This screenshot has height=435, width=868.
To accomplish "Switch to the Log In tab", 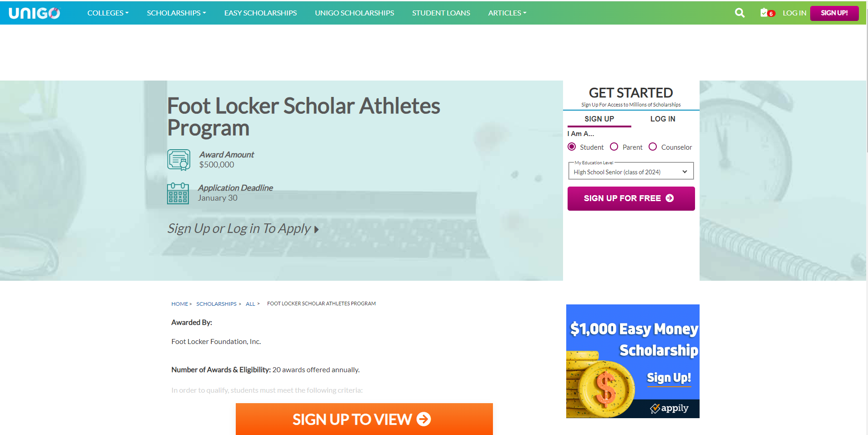I will (x=662, y=119).
